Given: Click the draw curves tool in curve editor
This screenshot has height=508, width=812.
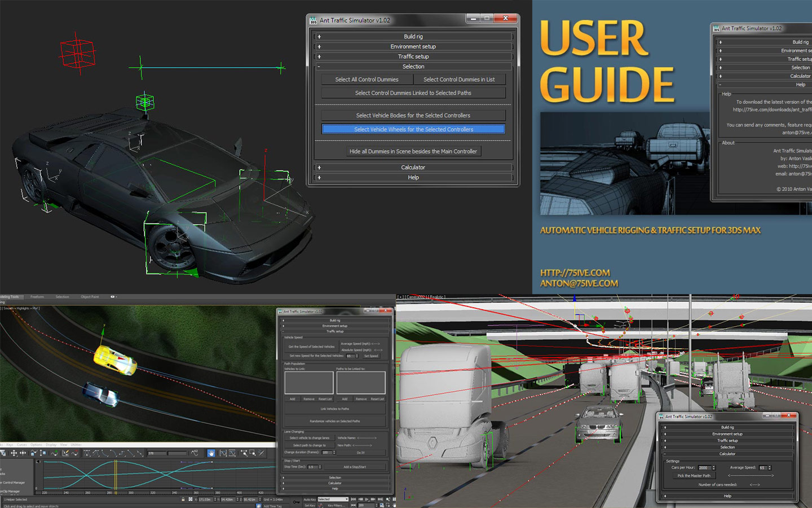Looking at the screenshot, I should pyautogui.click(x=65, y=453).
